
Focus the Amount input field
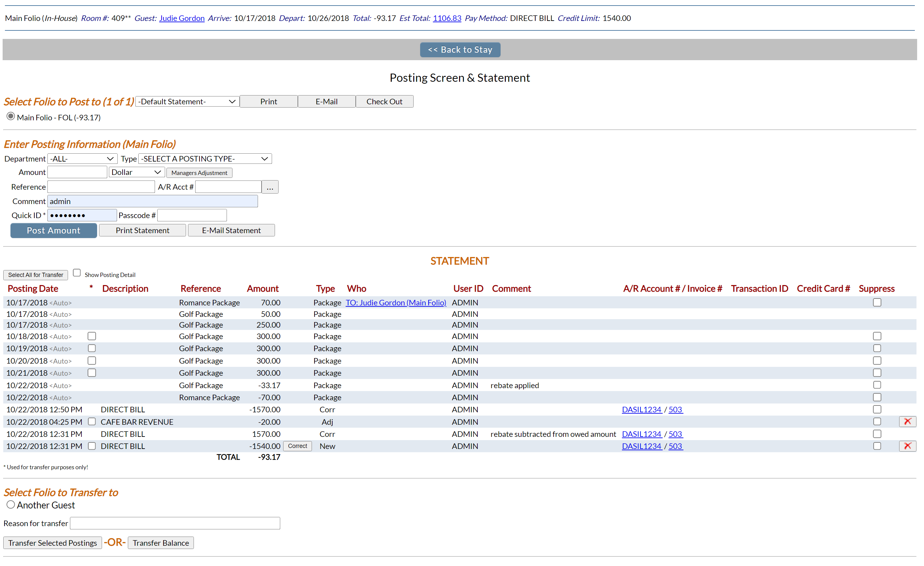[77, 172]
